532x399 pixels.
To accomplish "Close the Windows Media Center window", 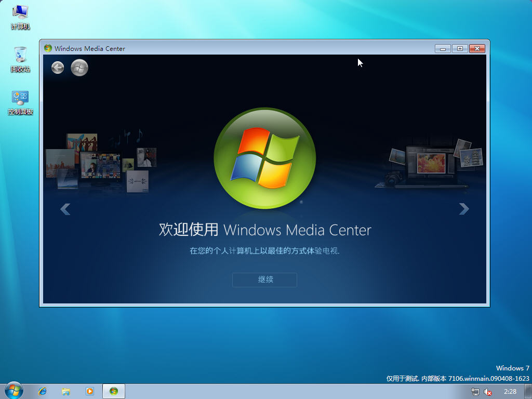I will (x=477, y=49).
